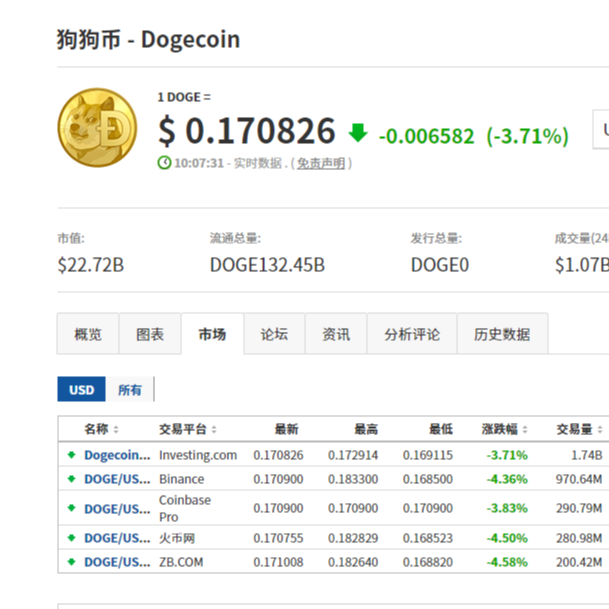Click down arrow icon in Investing.com row
This screenshot has width=609, height=609.
click(71, 454)
